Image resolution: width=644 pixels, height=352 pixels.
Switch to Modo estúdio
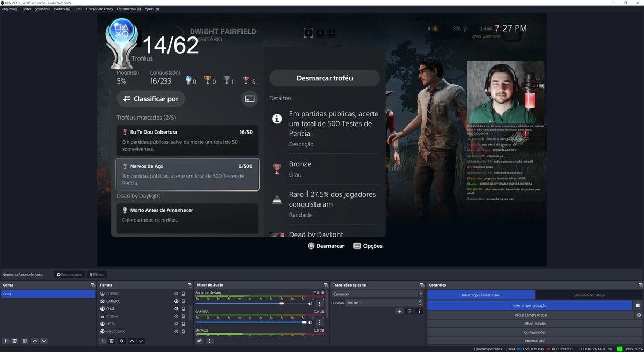click(535, 324)
